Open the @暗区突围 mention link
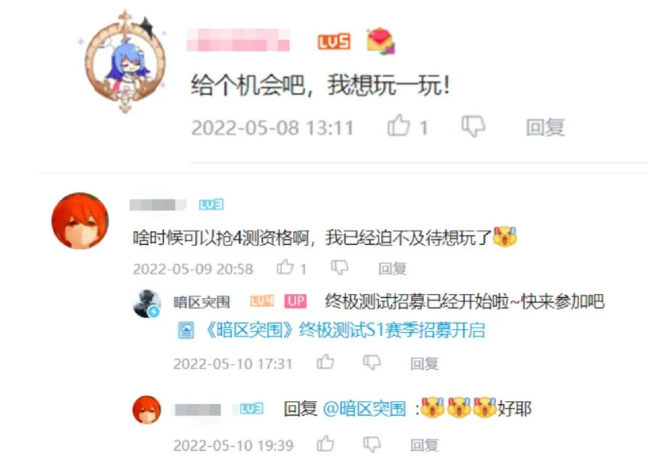This screenshot has height=475, width=655. click(x=364, y=409)
